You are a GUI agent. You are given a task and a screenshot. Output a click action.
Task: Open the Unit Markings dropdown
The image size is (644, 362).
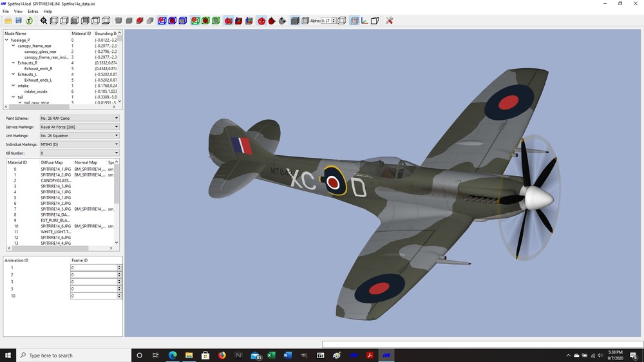coord(79,136)
